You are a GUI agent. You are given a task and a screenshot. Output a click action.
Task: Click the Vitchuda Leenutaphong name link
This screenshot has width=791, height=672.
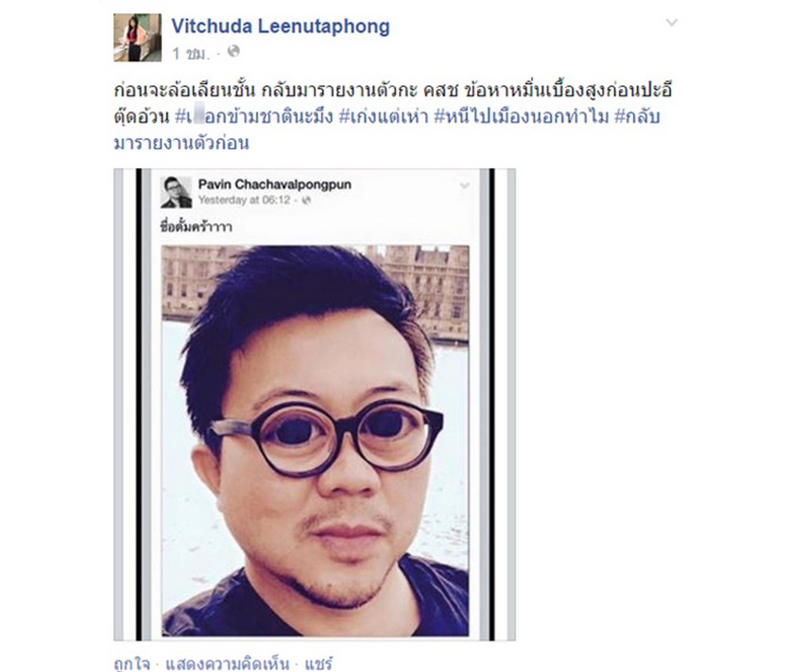click(281, 26)
